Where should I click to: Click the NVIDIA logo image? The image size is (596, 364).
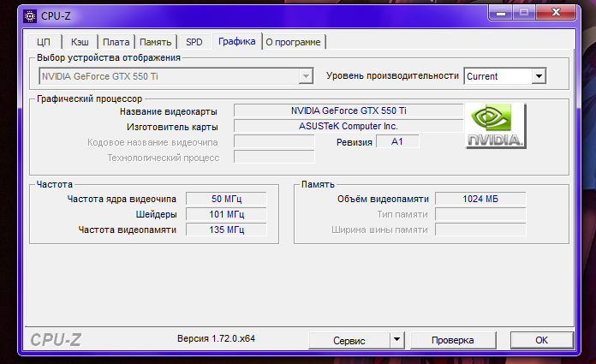tap(496, 126)
